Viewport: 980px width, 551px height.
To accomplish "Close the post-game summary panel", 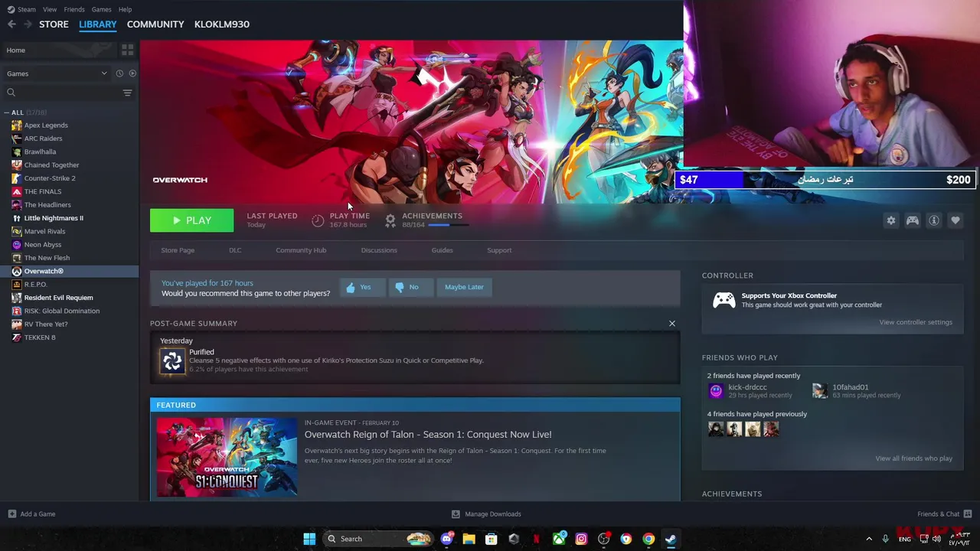I will (x=672, y=324).
